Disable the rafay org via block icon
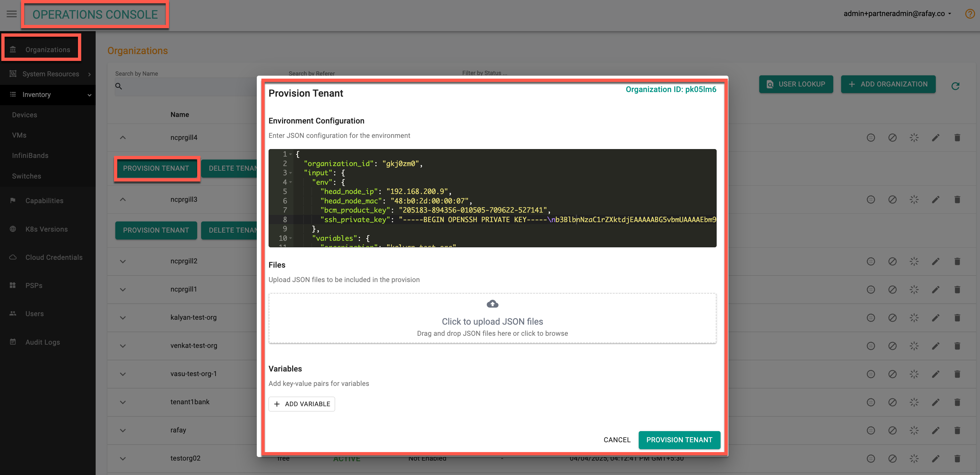Viewport: 980px width, 475px height. (x=893, y=430)
